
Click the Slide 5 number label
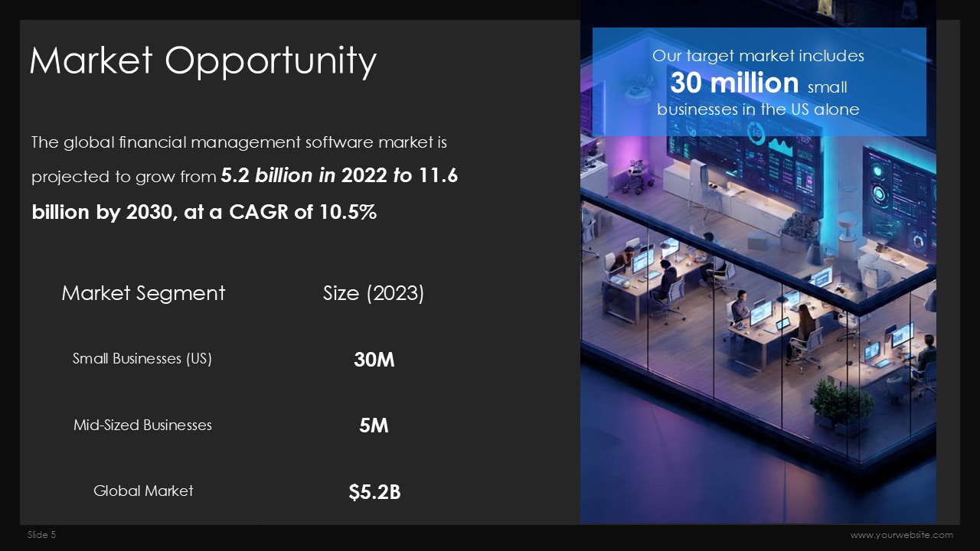click(42, 535)
